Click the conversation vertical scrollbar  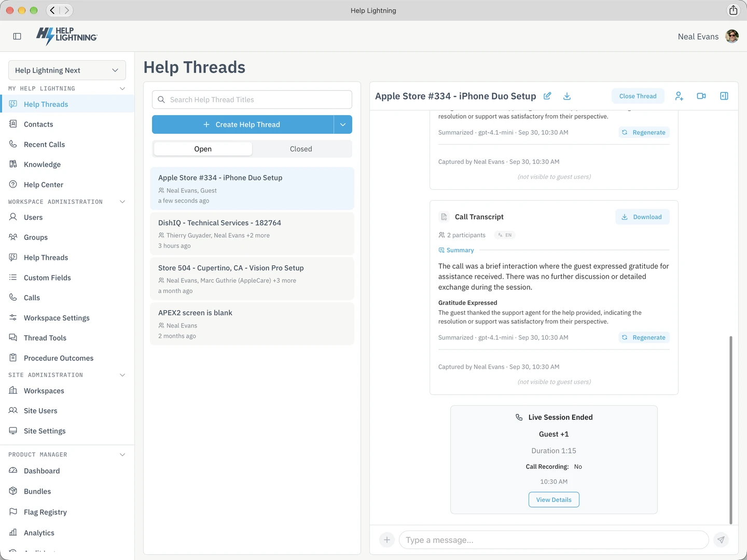coord(731,430)
